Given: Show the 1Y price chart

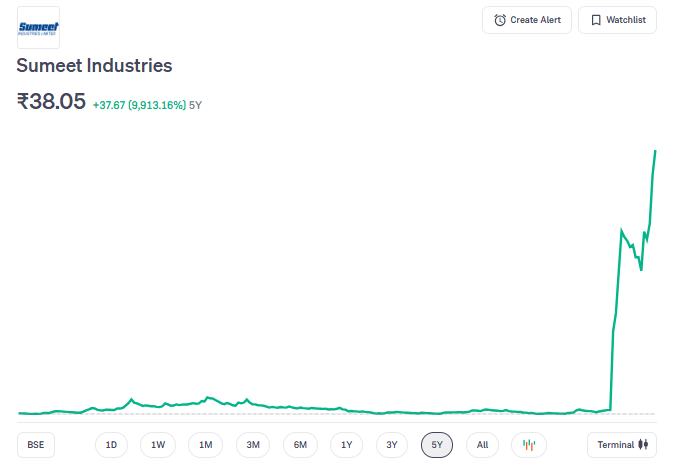Looking at the screenshot, I should click(x=346, y=444).
